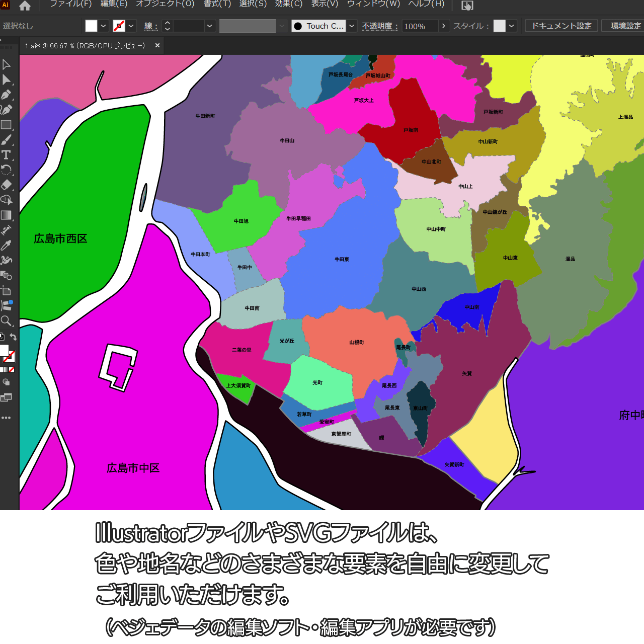
Task: Expand the Touch Calligraphic brush dropdown
Action: 352,26
